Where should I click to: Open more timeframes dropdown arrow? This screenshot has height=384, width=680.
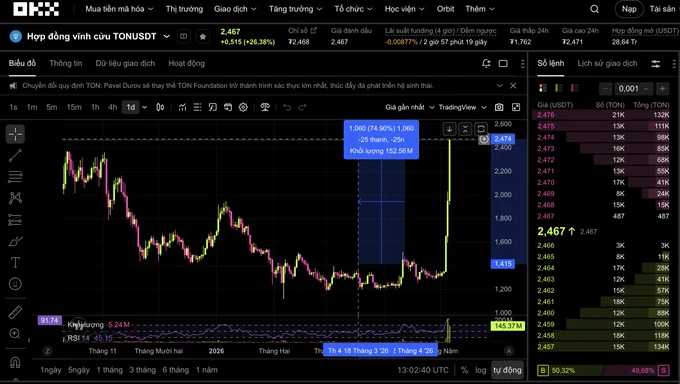click(x=145, y=107)
